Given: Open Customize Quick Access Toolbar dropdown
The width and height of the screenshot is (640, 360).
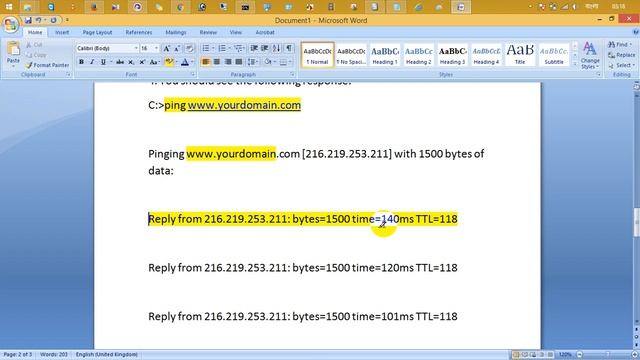Looking at the screenshot, I should (67, 20).
